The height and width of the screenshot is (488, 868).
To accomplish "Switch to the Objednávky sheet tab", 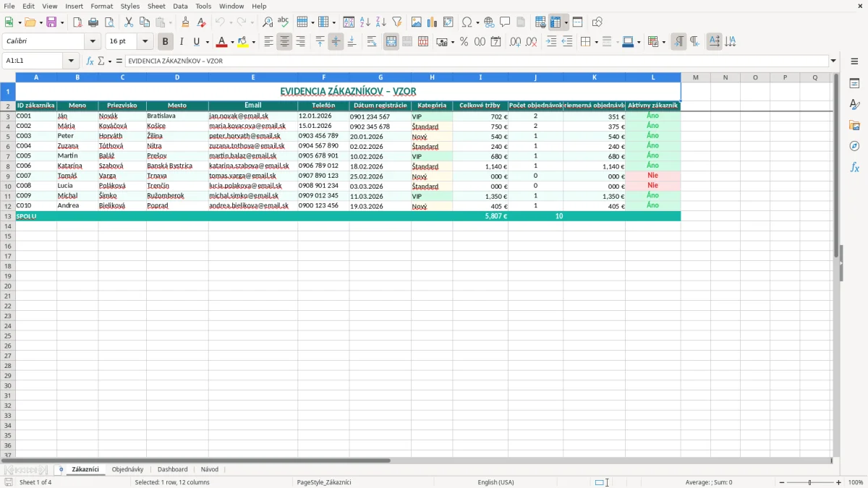I will 128,469.
